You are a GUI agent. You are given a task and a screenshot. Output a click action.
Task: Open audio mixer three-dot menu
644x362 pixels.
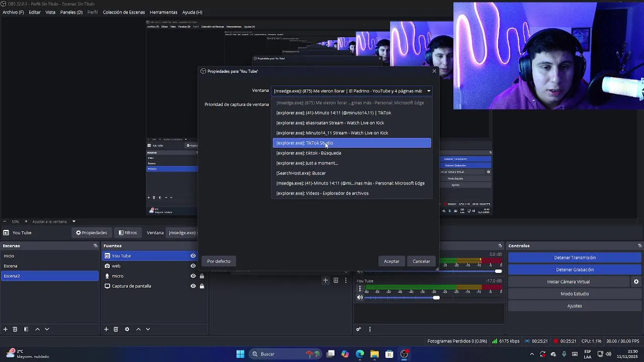click(x=370, y=329)
